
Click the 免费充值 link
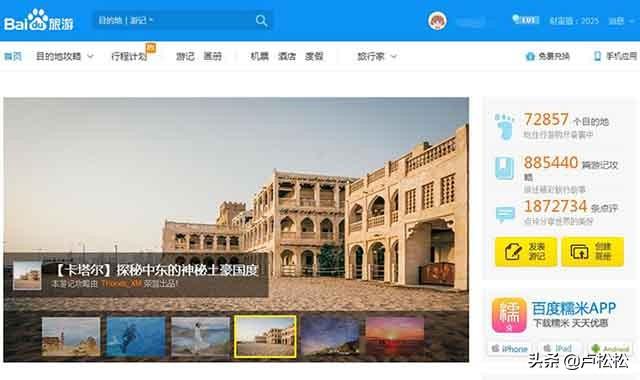pos(553,56)
